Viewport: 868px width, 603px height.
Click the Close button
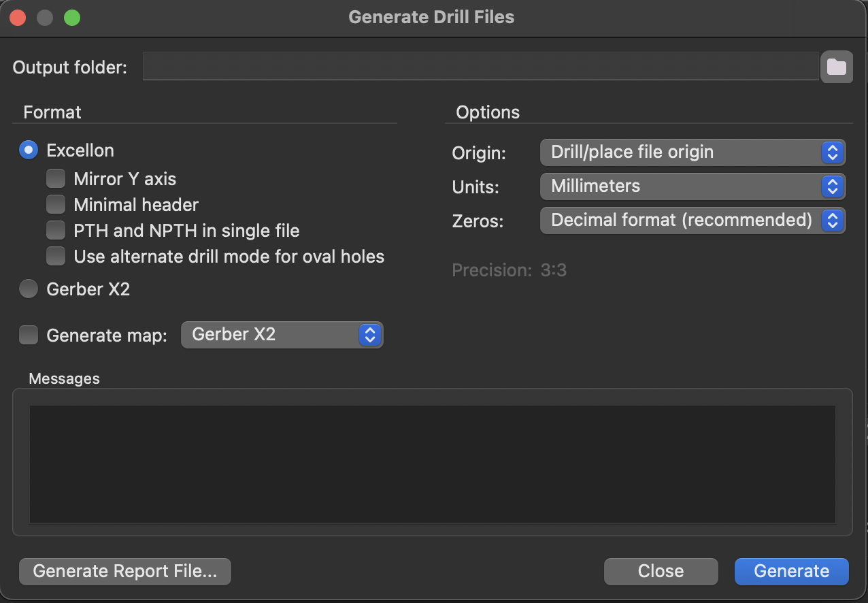[x=661, y=572]
